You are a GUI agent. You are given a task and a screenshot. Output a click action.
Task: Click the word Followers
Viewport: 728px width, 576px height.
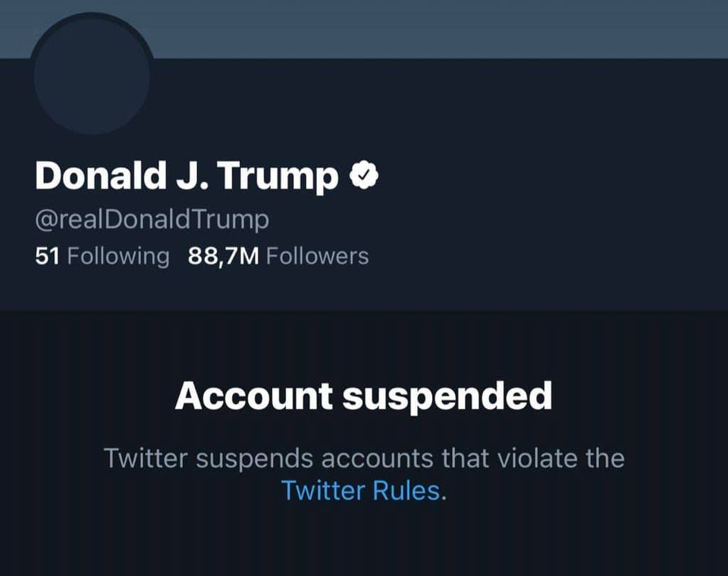point(318,256)
